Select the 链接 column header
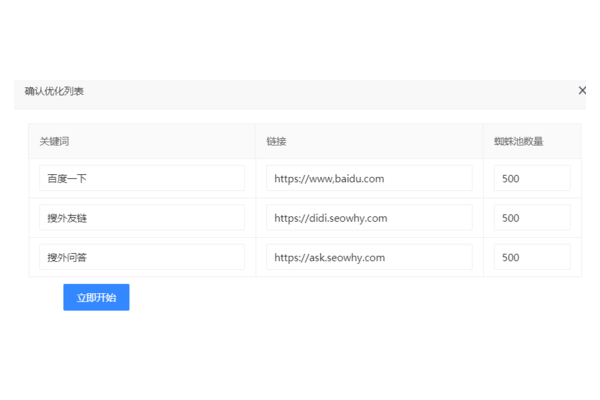This screenshot has width=600, height=400. click(x=277, y=142)
